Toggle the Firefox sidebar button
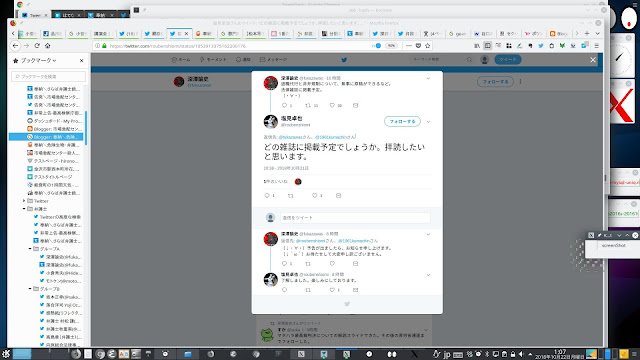Screen dimensions: 640x360 coord(487,46)
